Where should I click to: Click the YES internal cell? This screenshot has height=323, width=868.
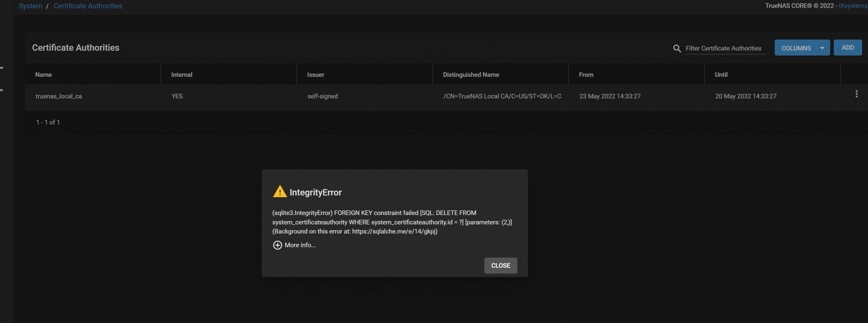[177, 96]
